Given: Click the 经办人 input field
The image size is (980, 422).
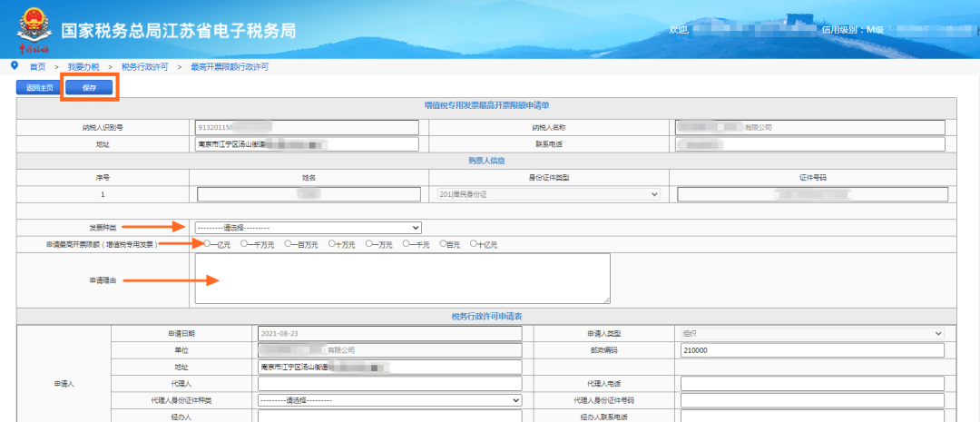Looking at the screenshot, I should [390, 417].
